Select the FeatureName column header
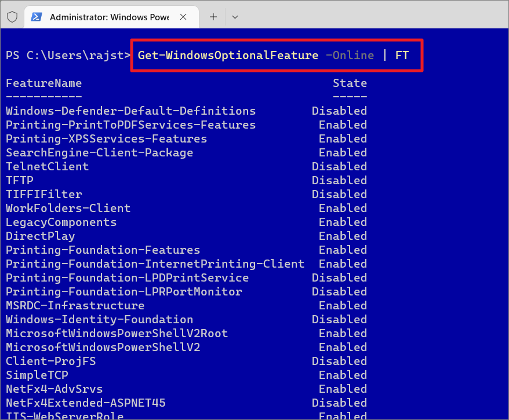This screenshot has width=509, height=420. click(43, 83)
